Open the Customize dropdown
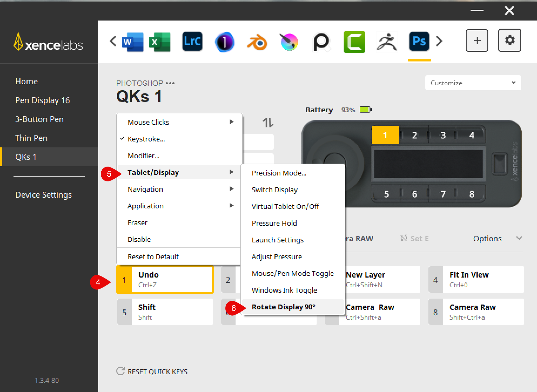Viewport: 537px width, 392px height. click(x=473, y=83)
